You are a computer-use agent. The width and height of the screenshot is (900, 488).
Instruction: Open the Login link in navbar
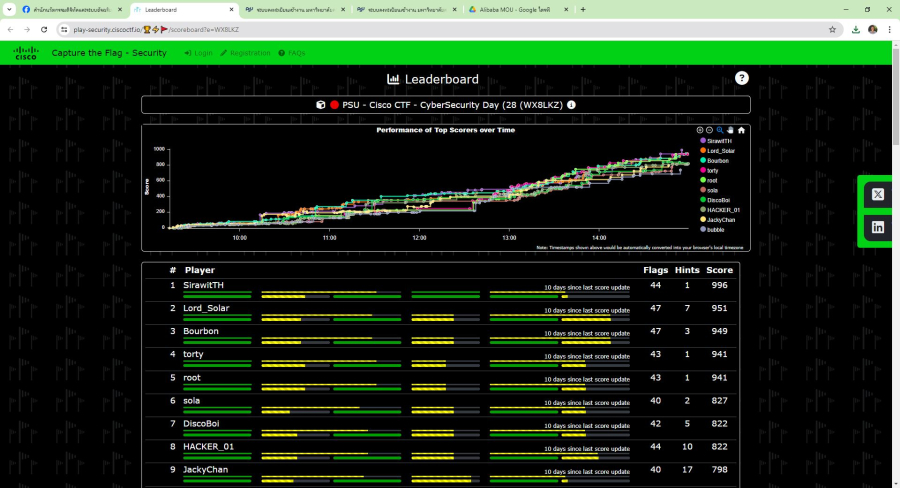(x=198, y=53)
